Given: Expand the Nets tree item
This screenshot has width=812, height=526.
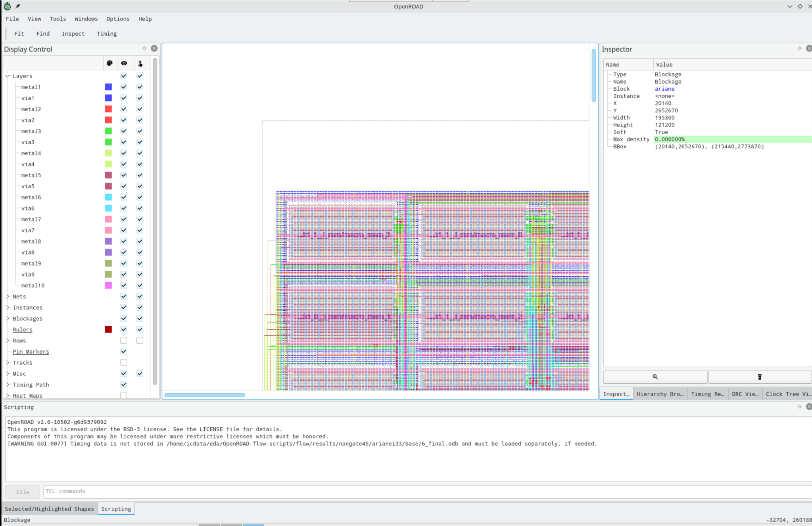Looking at the screenshot, I should (7, 296).
